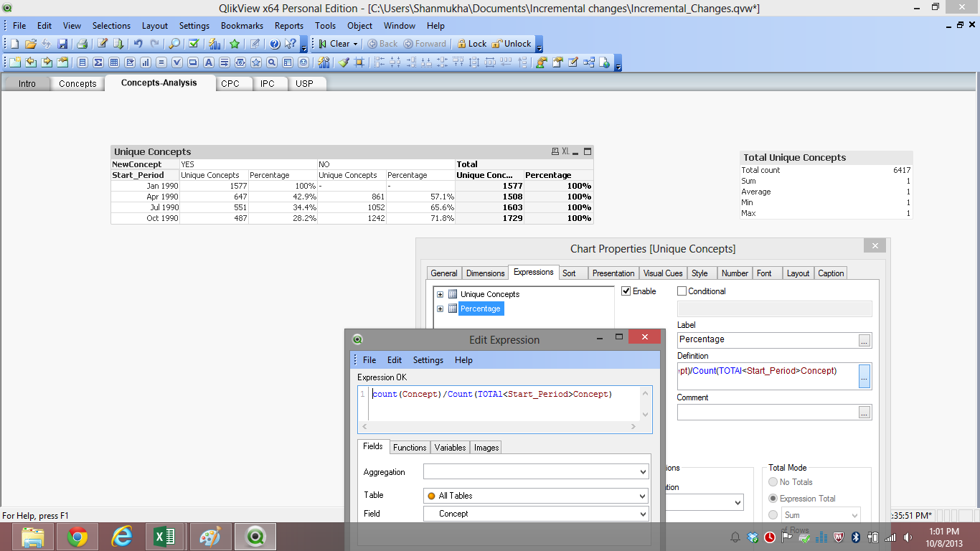980x551 pixels.
Task: Switch to the Concepts sheet tab
Action: click(77, 83)
